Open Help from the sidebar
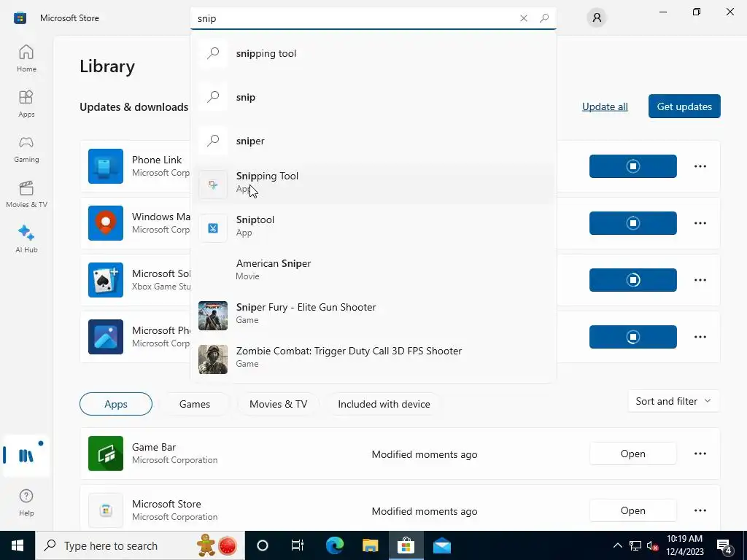Image resolution: width=747 pixels, height=560 pixels. (26, 503)
